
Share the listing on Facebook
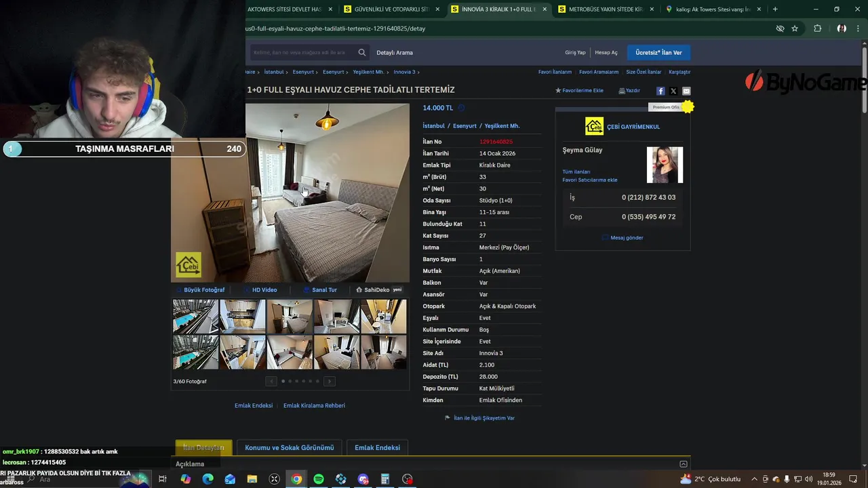pos(660,91)
